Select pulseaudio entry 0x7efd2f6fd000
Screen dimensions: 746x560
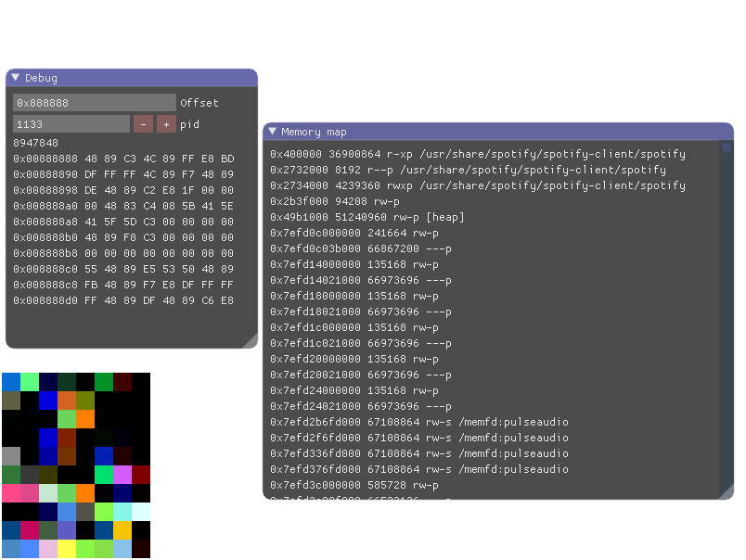[419, 438]
